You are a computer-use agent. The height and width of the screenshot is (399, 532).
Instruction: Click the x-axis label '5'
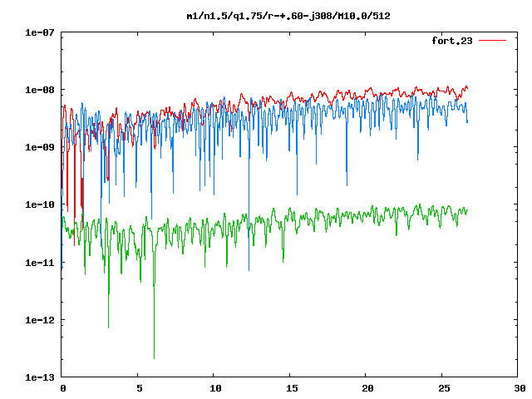(x=140, y=388)
